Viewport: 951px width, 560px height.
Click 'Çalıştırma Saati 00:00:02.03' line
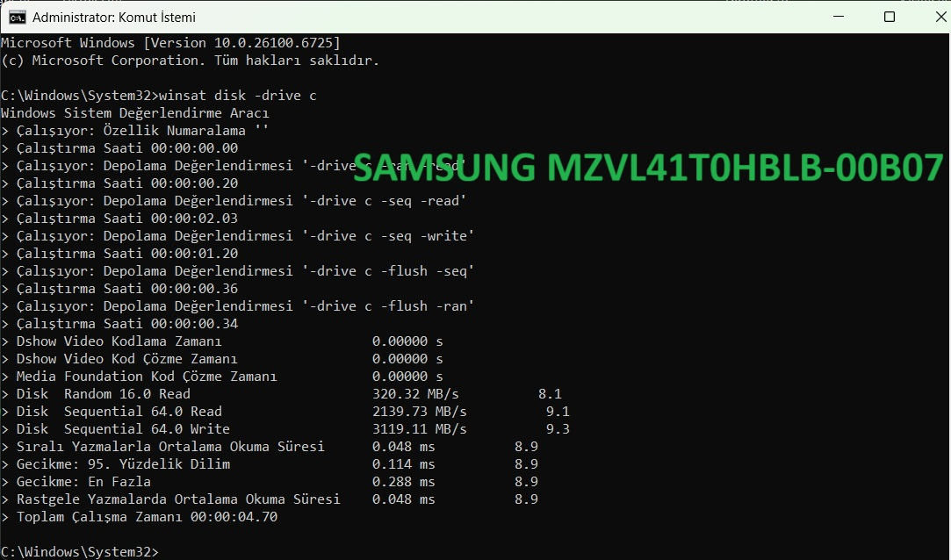[119, 219]
